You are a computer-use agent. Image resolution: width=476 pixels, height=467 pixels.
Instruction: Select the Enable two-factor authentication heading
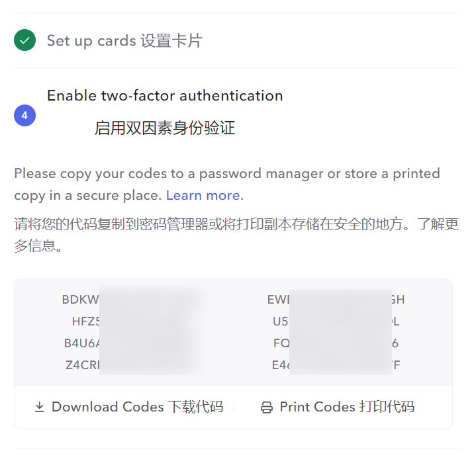tap(165, 96)
